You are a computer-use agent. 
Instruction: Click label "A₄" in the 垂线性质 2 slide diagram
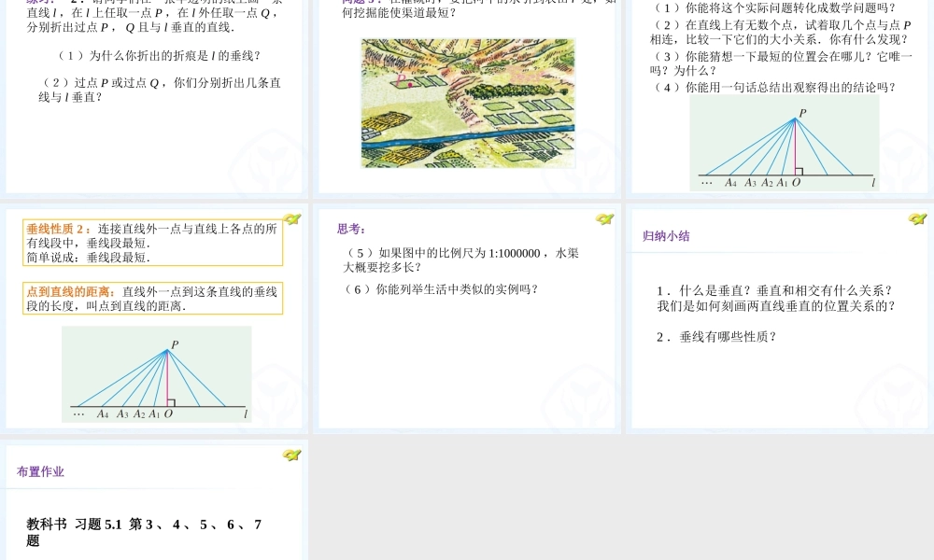pos(103,414)
